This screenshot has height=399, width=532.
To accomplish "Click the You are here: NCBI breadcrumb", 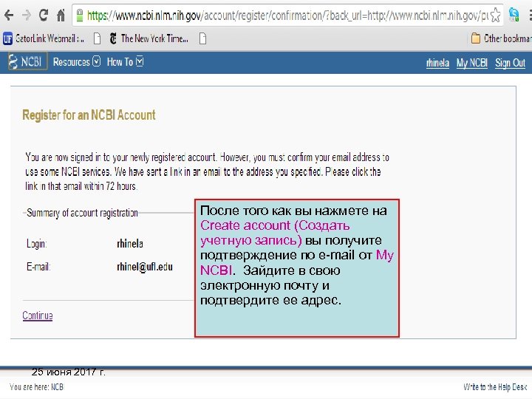I will 36,386.
